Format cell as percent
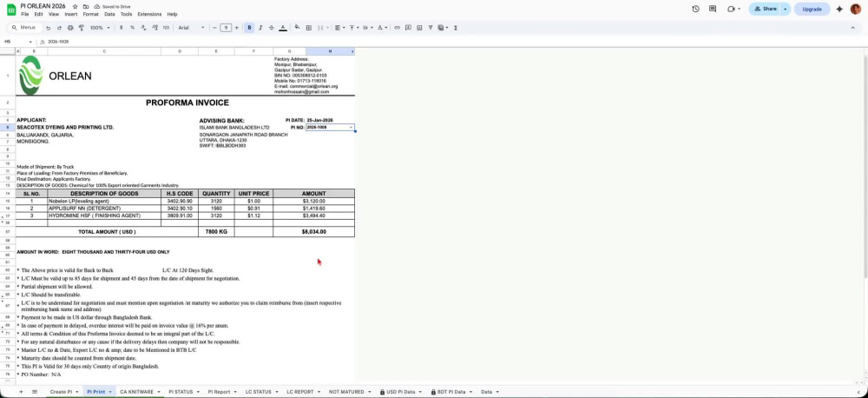868x398 pixels. (132, 28)
